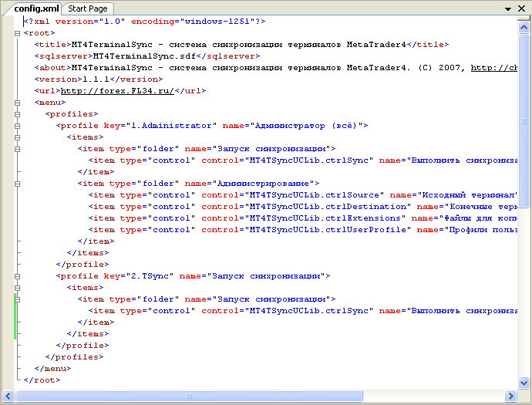Click the editor splitter bar above the scrollbar
This screenshot has height=405, width=532.
pos(524,19)
